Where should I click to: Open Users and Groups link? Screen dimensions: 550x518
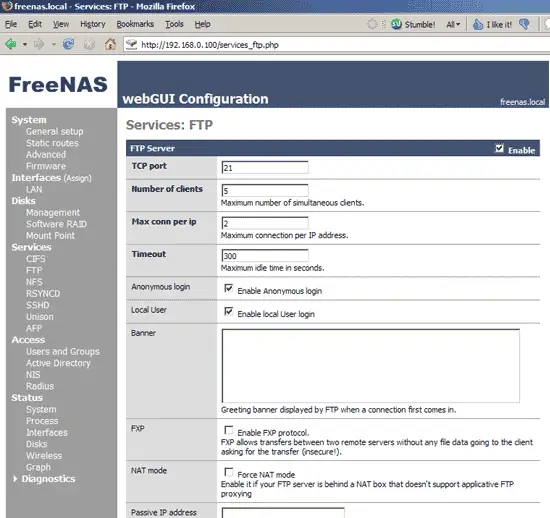pyautogui.click(x=63, y=351)
